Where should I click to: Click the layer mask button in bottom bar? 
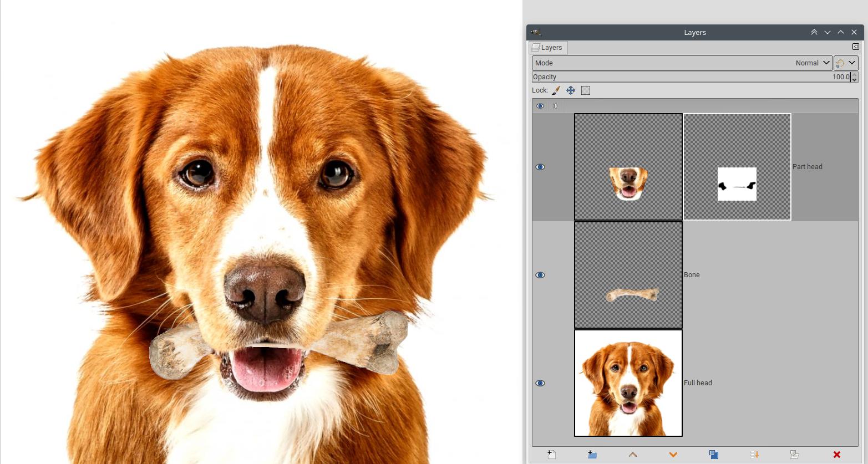tap(795, 455)
